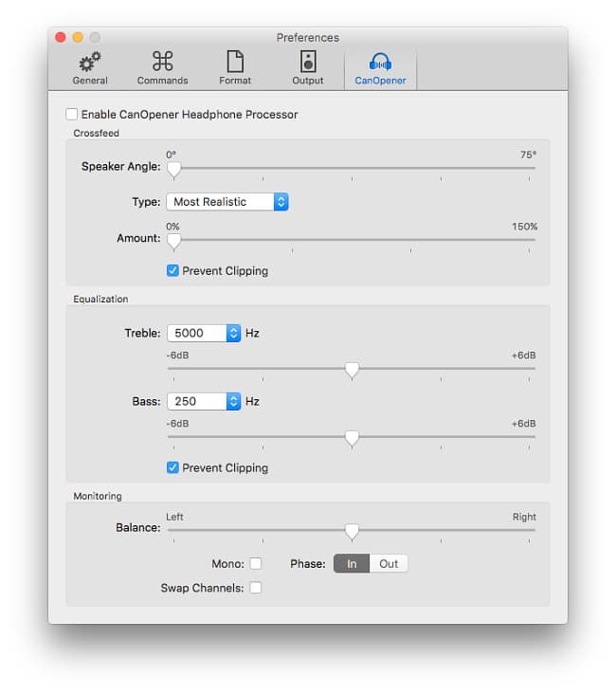Enable the Swap Channels checkbox
This screenshot has height=693, width=616.
(255, 588)
